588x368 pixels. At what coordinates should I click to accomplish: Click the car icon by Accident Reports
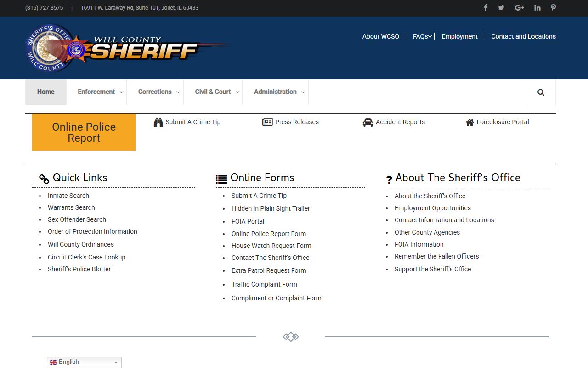coord(368,122)
